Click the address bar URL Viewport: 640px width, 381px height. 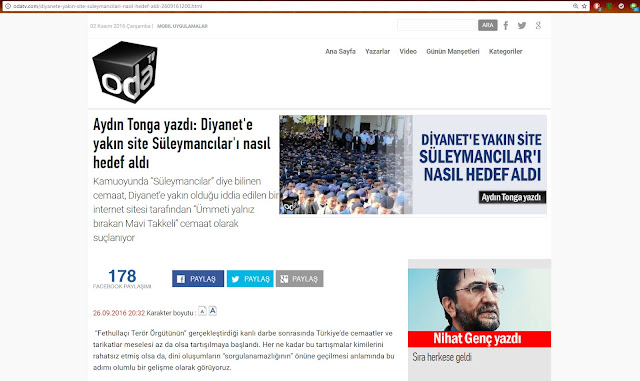(x=108, y=6)
